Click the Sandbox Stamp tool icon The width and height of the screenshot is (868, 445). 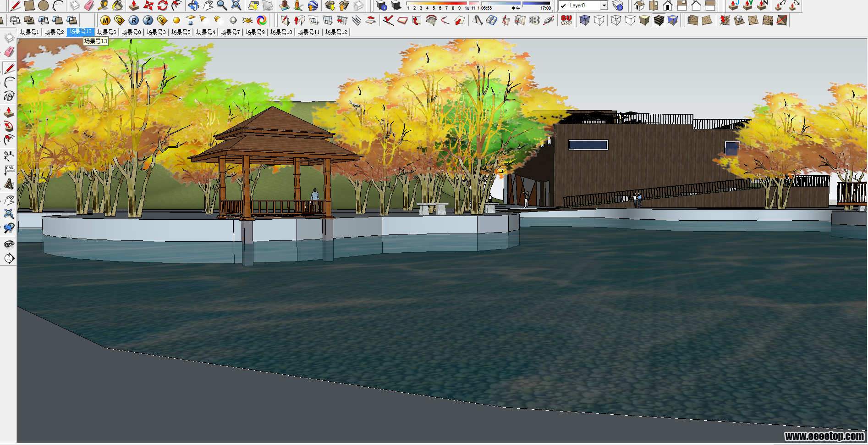pos(739,20)
